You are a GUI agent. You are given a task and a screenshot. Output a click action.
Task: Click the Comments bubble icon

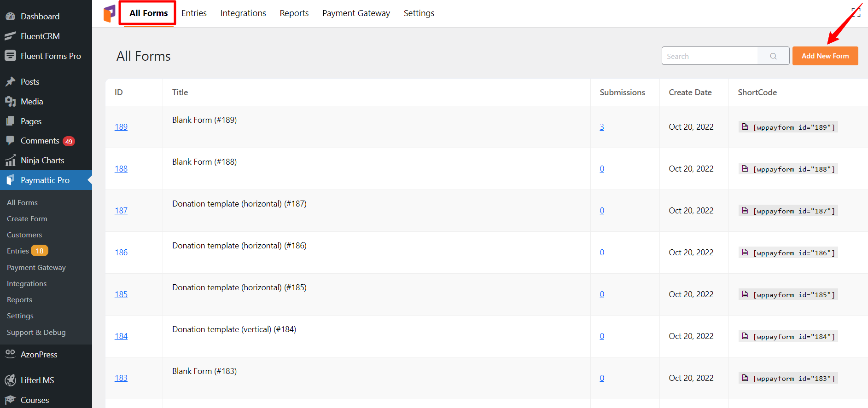point(10,140)
